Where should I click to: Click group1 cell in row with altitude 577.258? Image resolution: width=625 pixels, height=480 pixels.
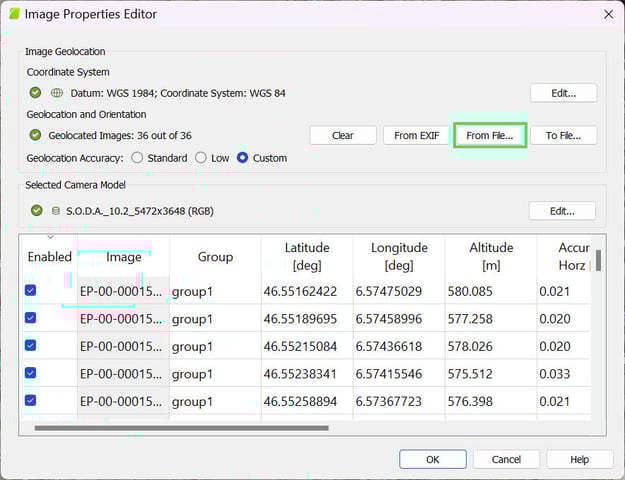coord(215,319)
